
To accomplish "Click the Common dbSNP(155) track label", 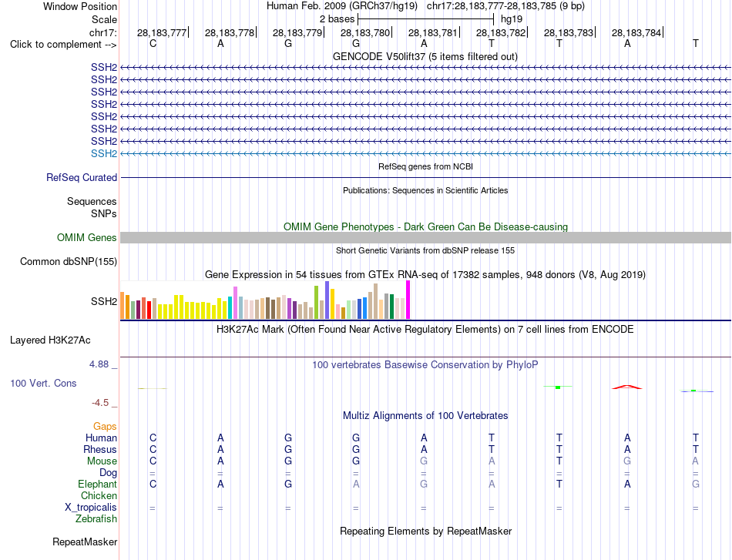I will pos(68,261).
